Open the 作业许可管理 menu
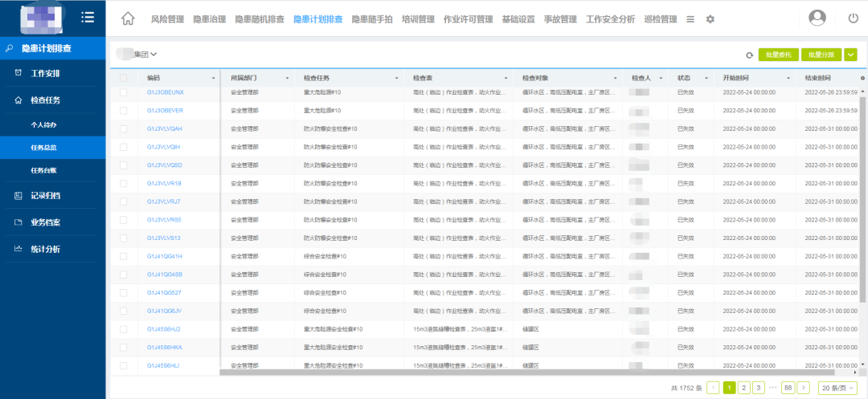The image size is (868, 399). [468, 19]
